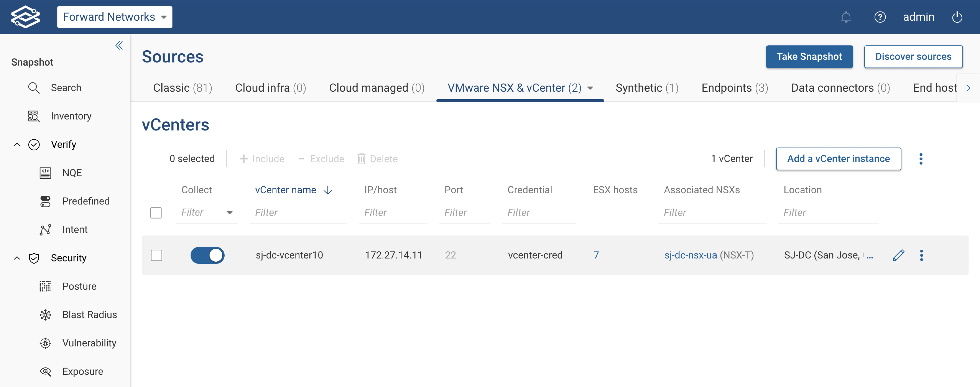This screenshot has height=387, width=980.
Task: Click Take Snapshot
Action: [x=809, y=57]
